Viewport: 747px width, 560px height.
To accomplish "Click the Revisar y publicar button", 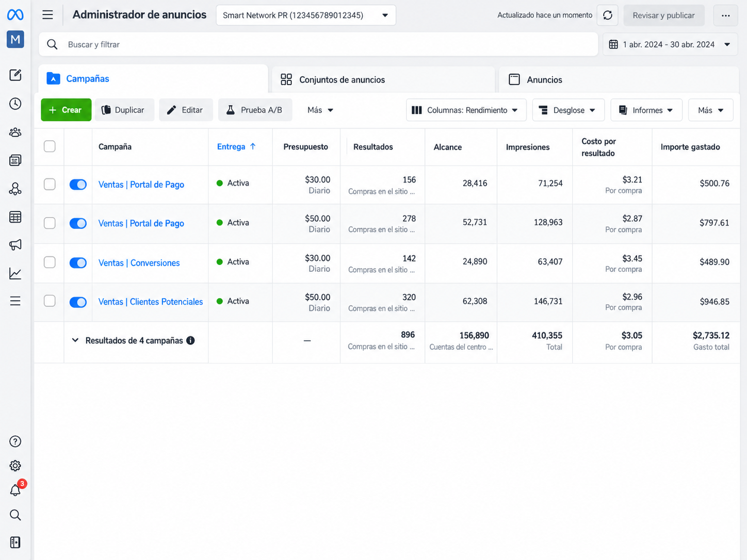I will (663, 15).
